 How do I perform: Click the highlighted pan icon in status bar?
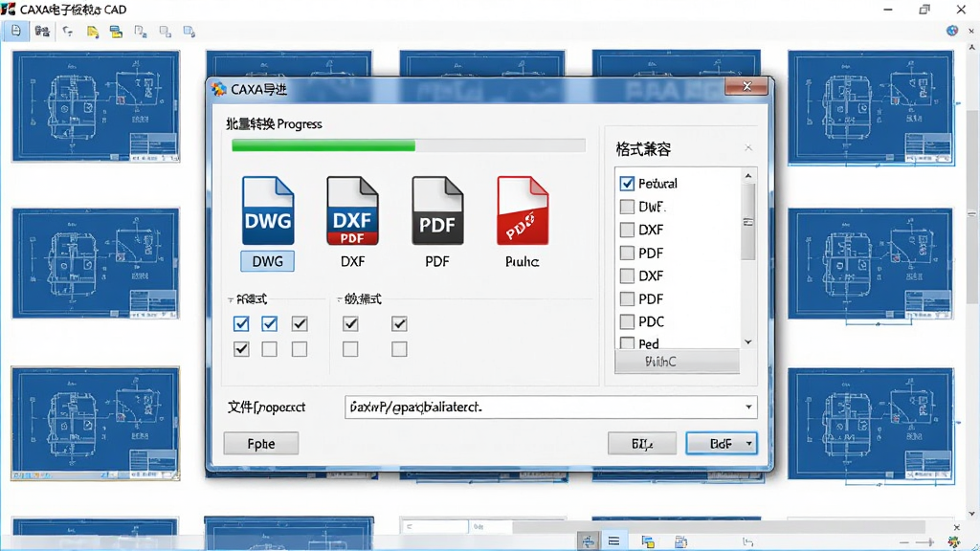[x=589, y=541]
